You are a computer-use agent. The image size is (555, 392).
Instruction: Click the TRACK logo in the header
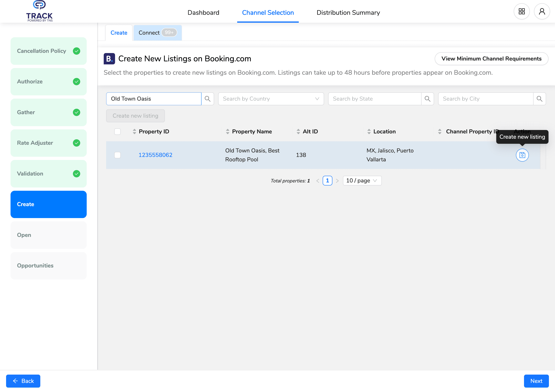(x=39, y=11)
